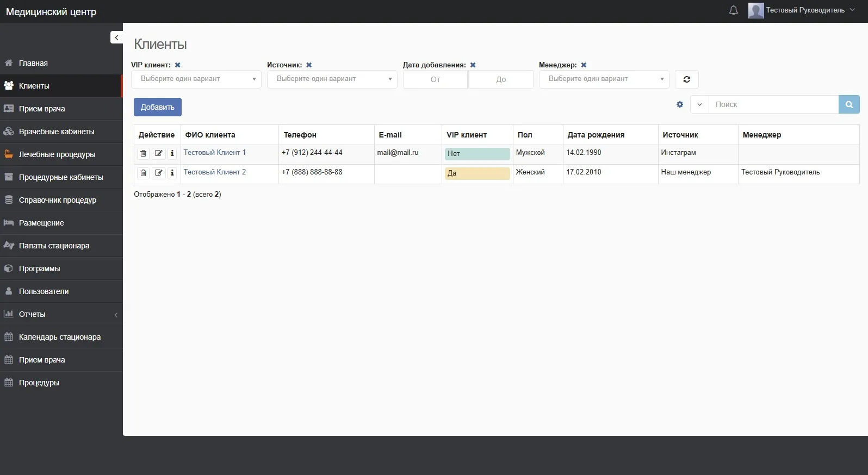Clear the VIP клиент filter with cross

point(177,65)
